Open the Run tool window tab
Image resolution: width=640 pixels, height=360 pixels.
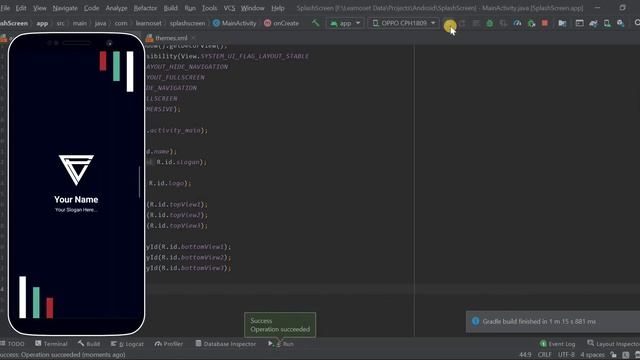tap(281, 344)
